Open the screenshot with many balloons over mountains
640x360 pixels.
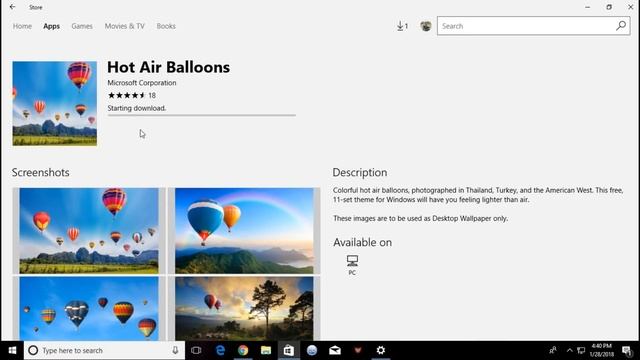point(89,231)
